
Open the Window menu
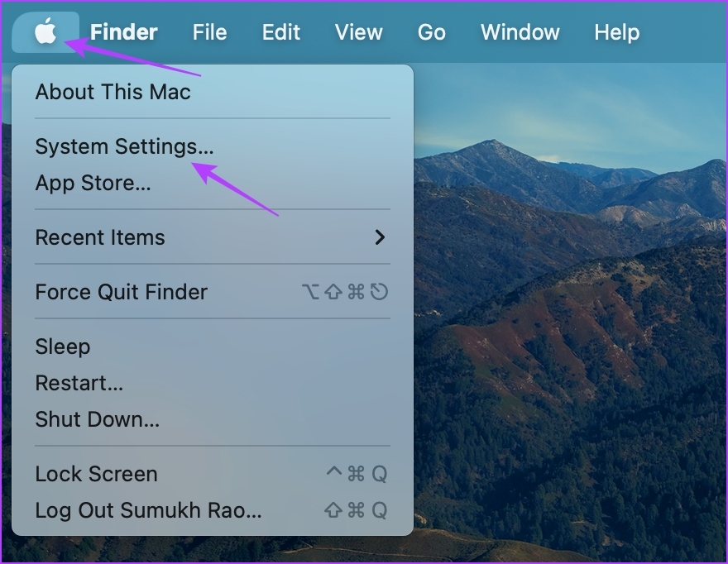point(520,32)
